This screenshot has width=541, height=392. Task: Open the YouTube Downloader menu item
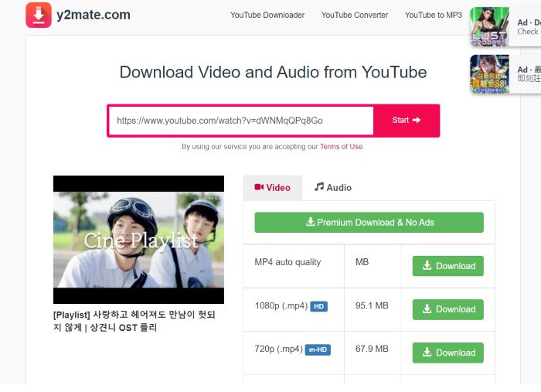coord(267,15)
